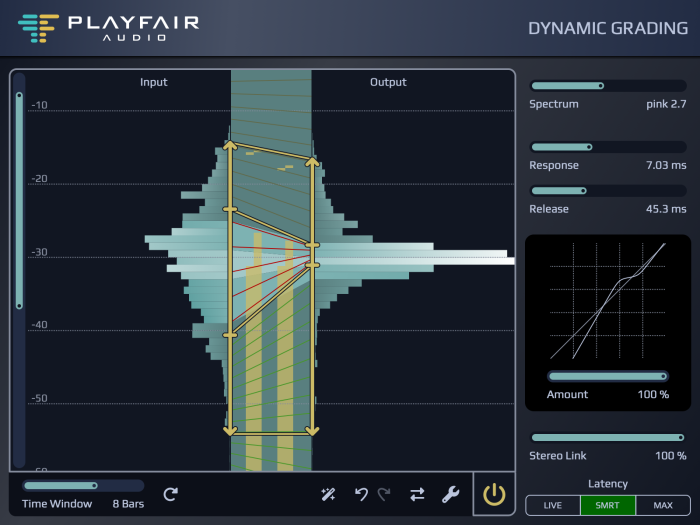Click the Stereo Link slider
Image resolution: width=700 pixels, height=525 pixels.
click(607, 438)
